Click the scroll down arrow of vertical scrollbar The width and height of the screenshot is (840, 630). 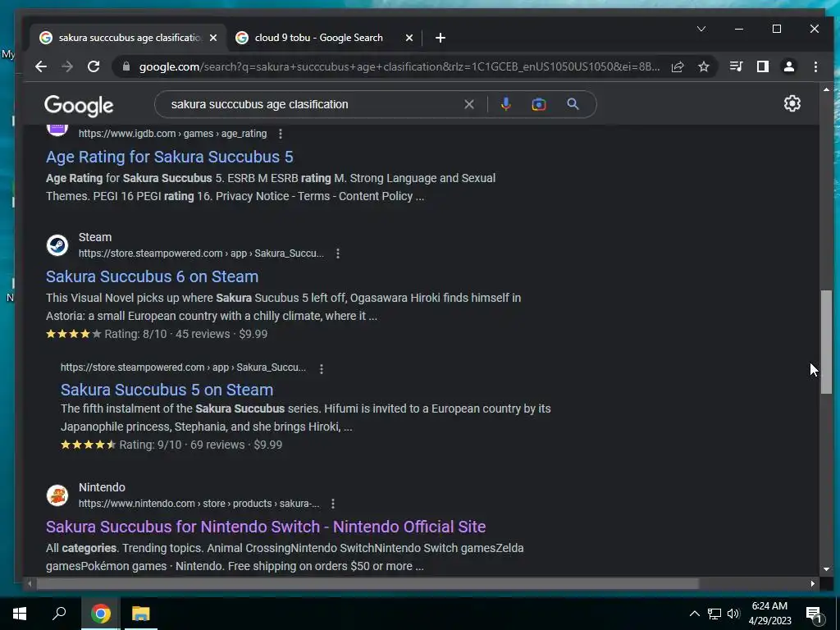[826, 569]
